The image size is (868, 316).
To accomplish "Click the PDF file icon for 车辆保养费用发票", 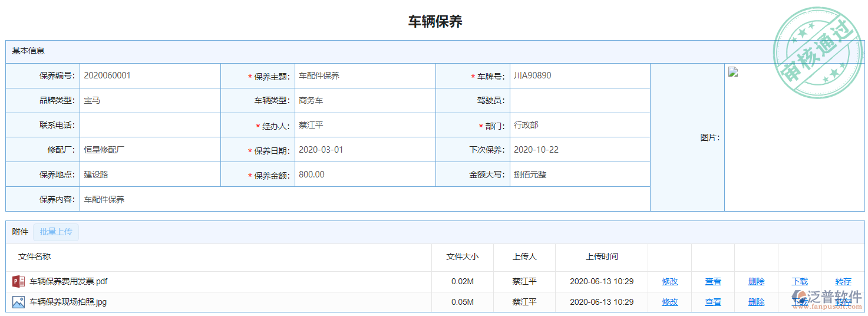I will click(18, 282).
